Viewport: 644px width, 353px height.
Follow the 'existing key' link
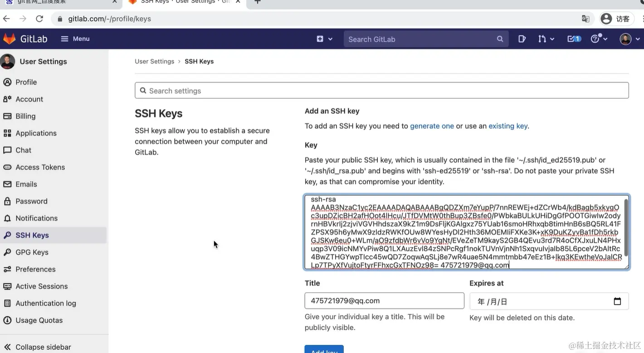[x=508, y=126]
